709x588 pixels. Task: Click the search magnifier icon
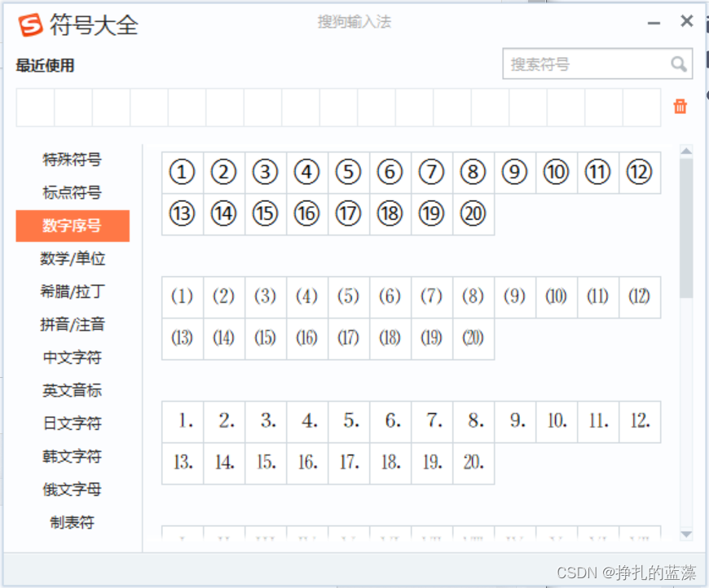click(678, 64)
